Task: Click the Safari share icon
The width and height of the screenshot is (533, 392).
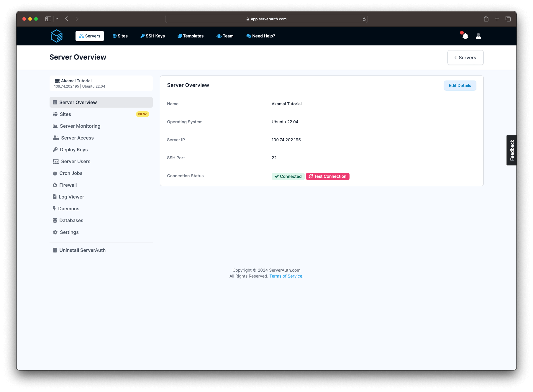Action: click(486, 19)
